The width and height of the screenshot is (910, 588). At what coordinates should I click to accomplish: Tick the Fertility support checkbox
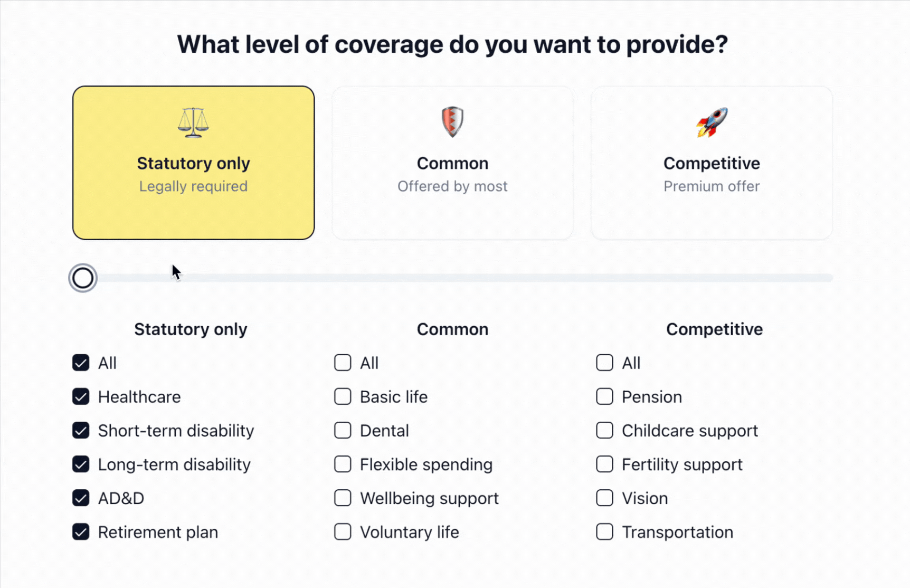click(604, 464)
